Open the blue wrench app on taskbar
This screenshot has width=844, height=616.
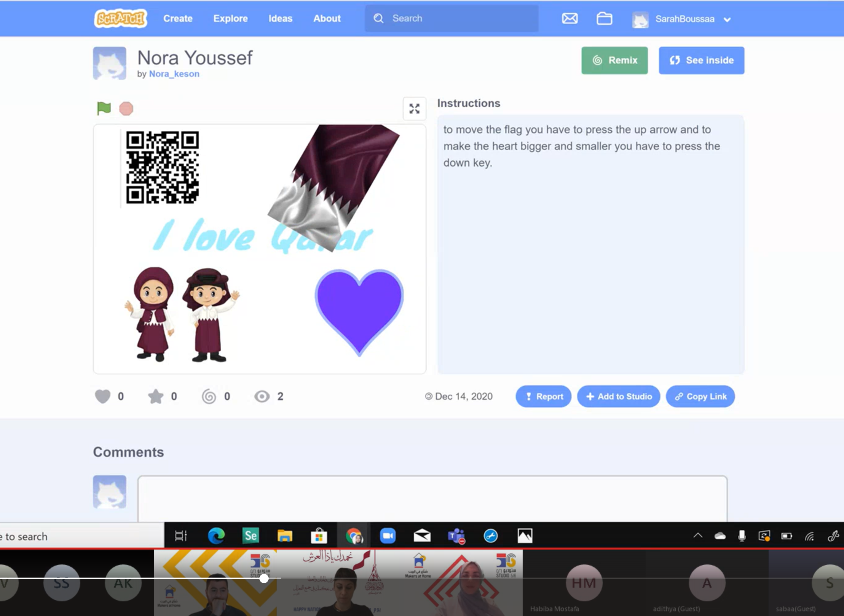(491, 536)
